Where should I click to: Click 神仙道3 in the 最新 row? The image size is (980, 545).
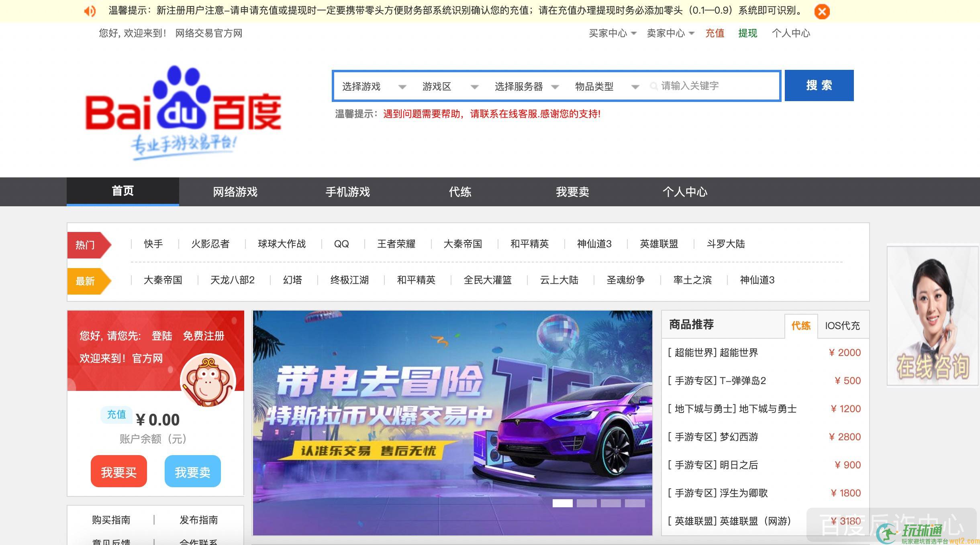click(757, 280)
